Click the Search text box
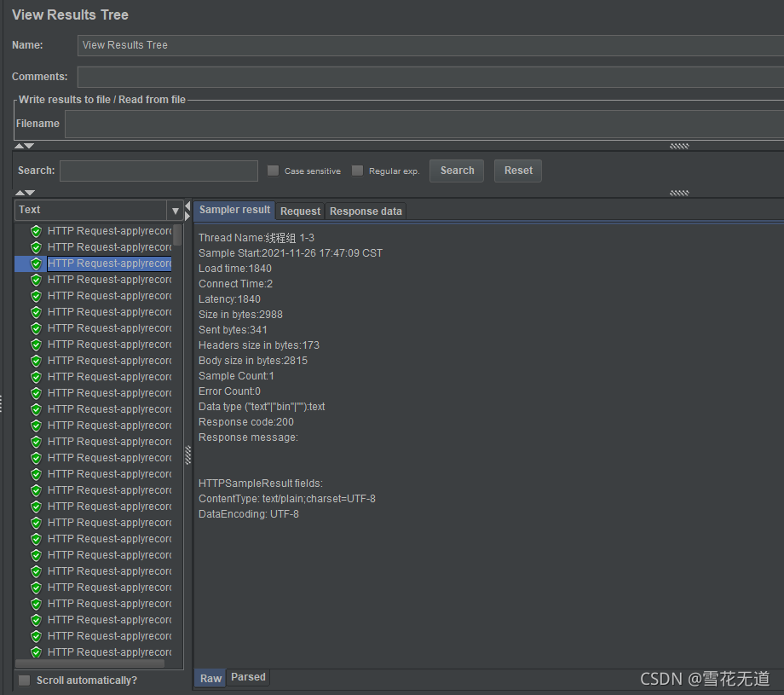Viewport: 784px width, 695px height. point(159,171)
